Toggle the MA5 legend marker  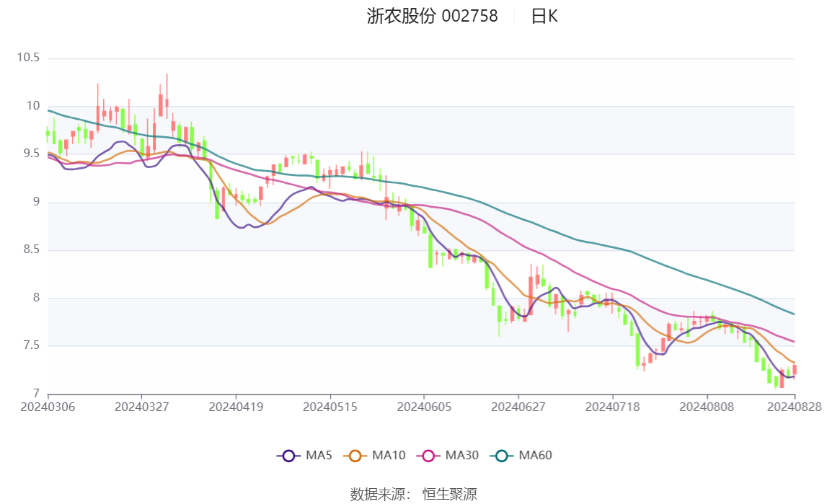tap(288, 456)
